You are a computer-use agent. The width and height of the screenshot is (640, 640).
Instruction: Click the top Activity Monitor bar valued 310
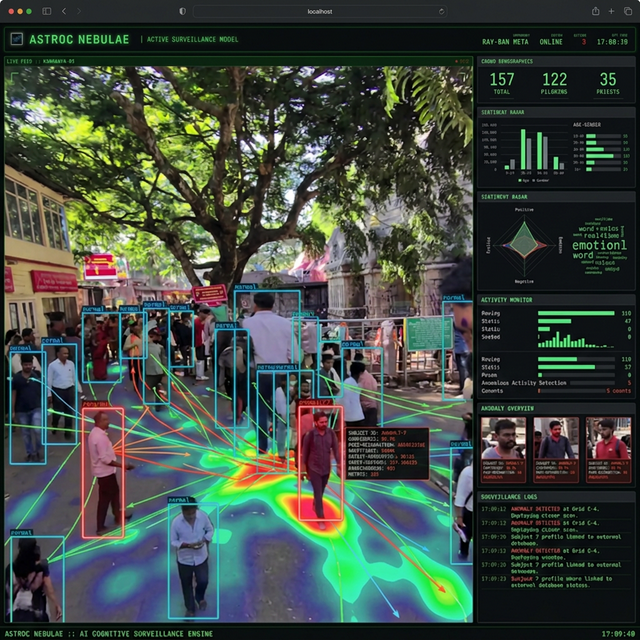576,313
